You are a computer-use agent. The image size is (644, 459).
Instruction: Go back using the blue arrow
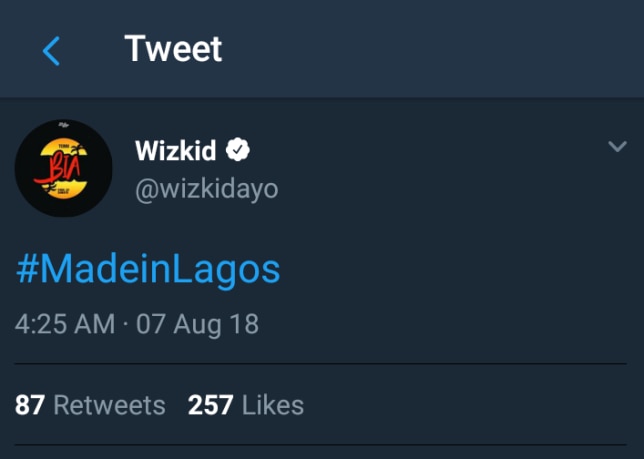coord(52,50)
